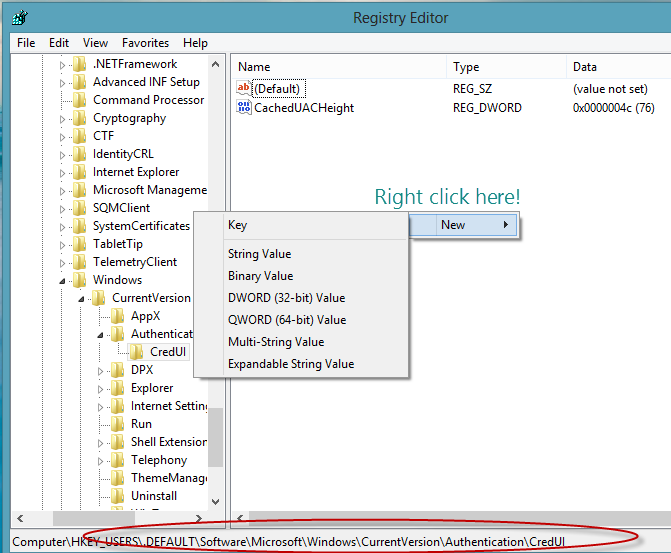Choose Expandable String Value
This screenshot has height=553, width=671.
pyautogui.click(x=302, y=364)
